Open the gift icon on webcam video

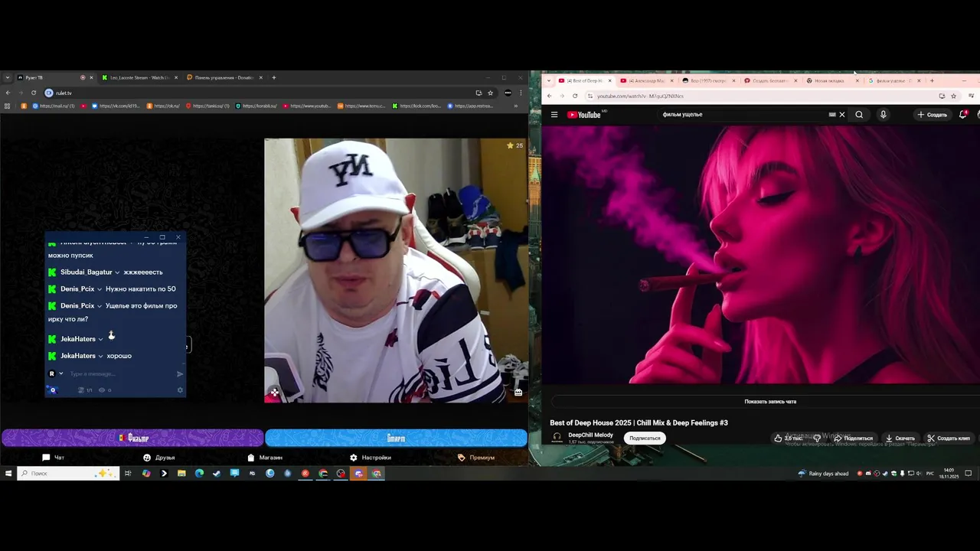point(518,392)
